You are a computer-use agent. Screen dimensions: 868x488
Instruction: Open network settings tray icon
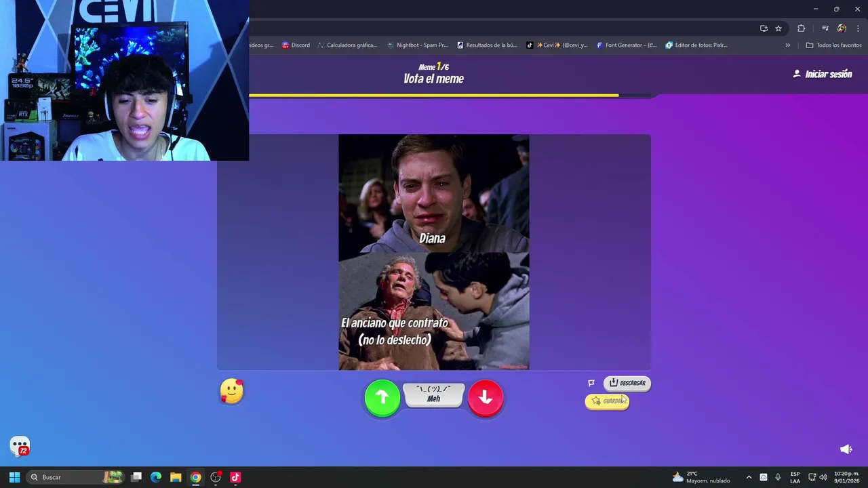tap(812, 477)
